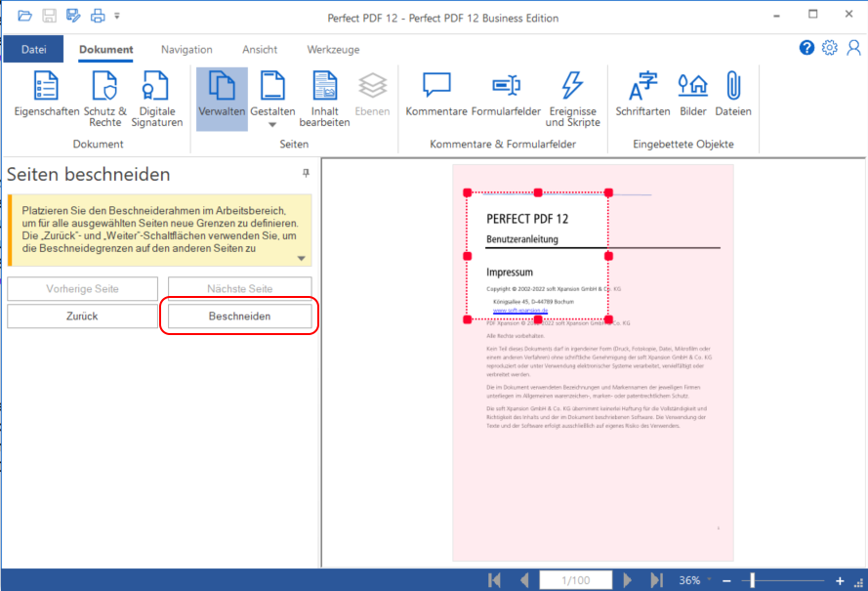Open Ereignisse und Skripte
The width and height of the screenshot is (868, 591).
click(572, 98)
